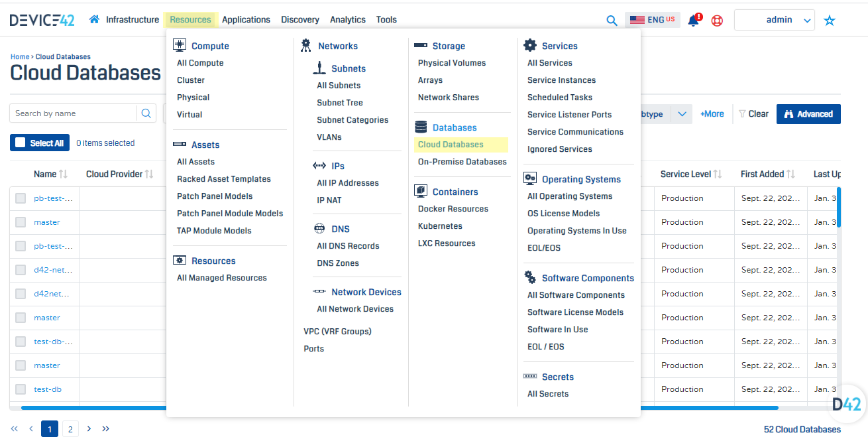868x443 pixels.
Task: Open the Tools menu
Action: pyautogui.click(x=386, y=20)
